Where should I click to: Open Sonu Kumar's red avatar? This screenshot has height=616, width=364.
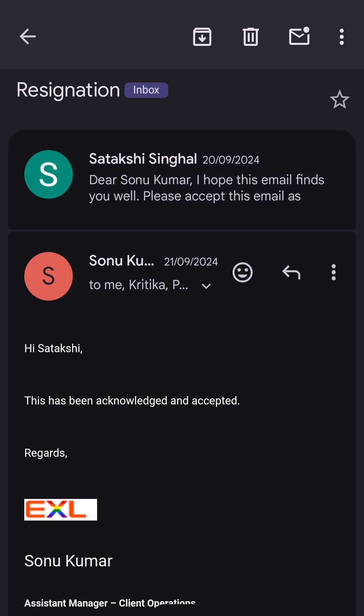click(49, 276)
